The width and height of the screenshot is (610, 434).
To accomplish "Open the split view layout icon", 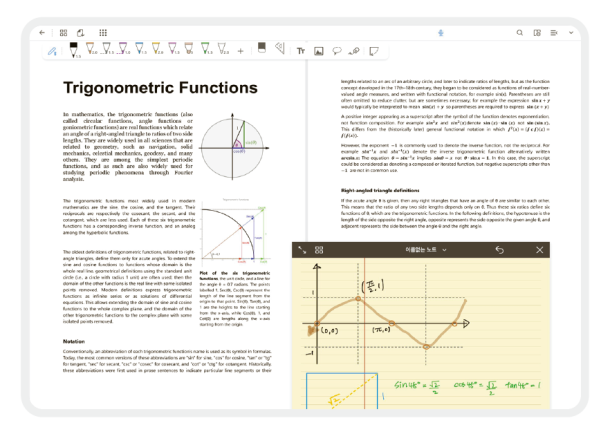I will coord(537,33).
